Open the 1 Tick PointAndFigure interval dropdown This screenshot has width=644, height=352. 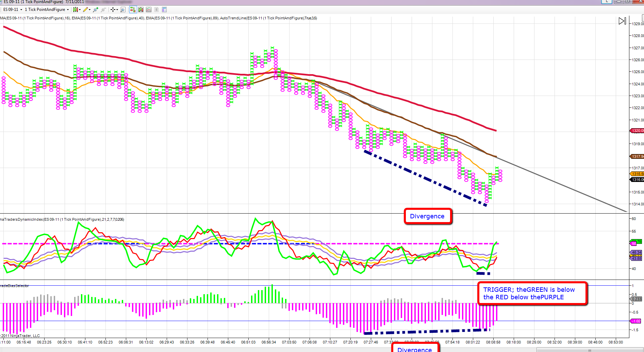pyautogui.click(x=47, y=10)
